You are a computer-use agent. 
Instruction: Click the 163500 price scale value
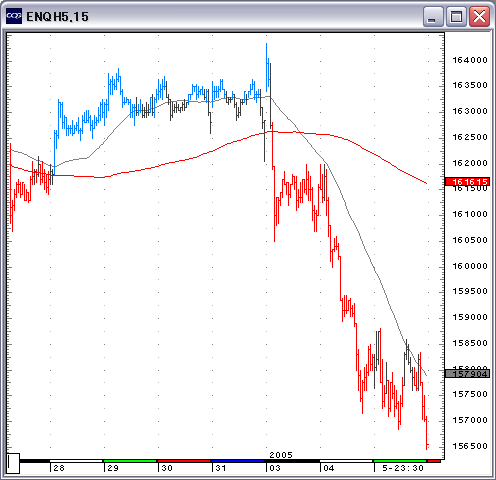click(x=470, y=85)
